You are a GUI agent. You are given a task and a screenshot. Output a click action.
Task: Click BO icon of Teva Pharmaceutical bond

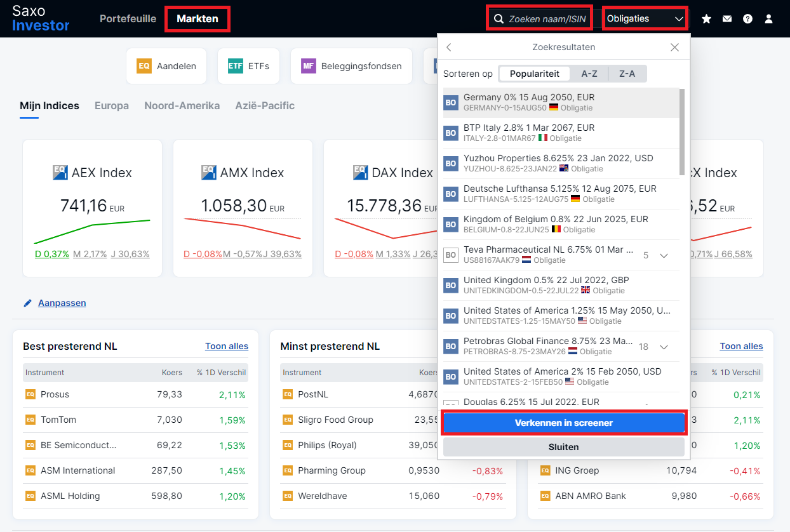click(x=451, y=255)
